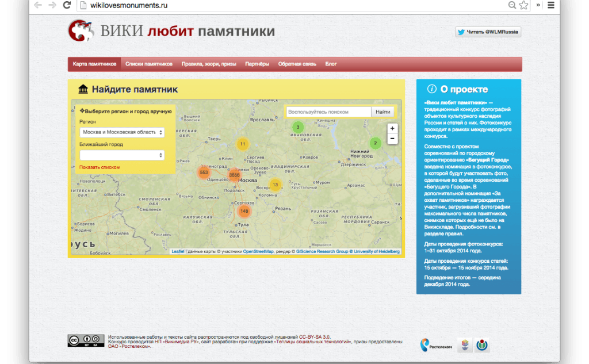Reload the page with browser refresh
Screen dimensions: 589x364
pyautogui.click(x=67, y=5)
